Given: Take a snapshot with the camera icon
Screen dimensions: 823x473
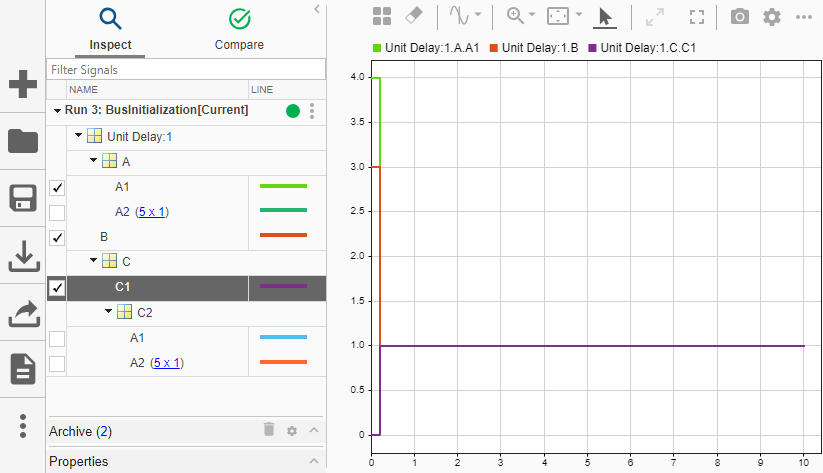Looking at the screenshot, I should click(740, 17).
